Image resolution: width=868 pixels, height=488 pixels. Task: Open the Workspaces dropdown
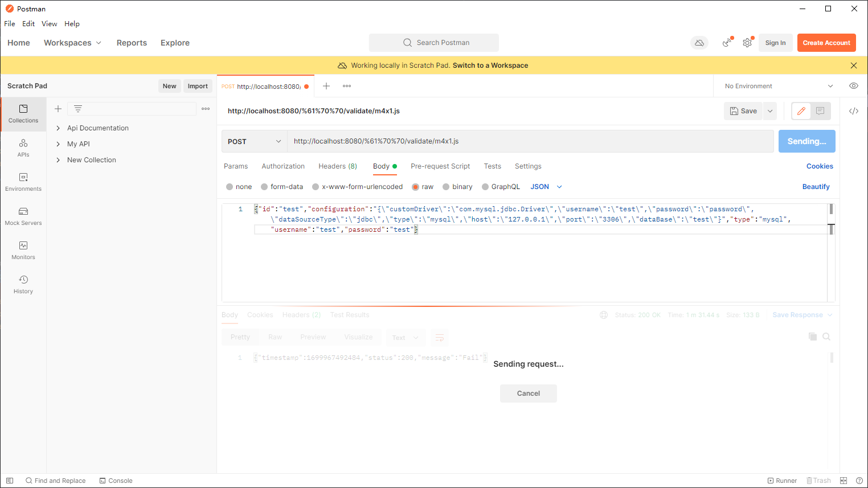click(72, 43)
